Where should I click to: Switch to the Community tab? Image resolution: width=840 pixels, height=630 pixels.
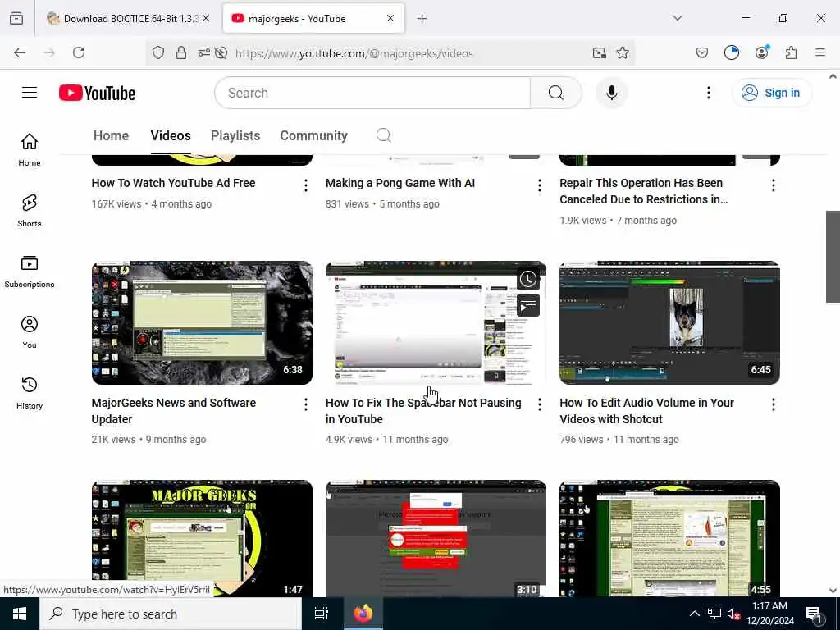(x=313, y=135)
